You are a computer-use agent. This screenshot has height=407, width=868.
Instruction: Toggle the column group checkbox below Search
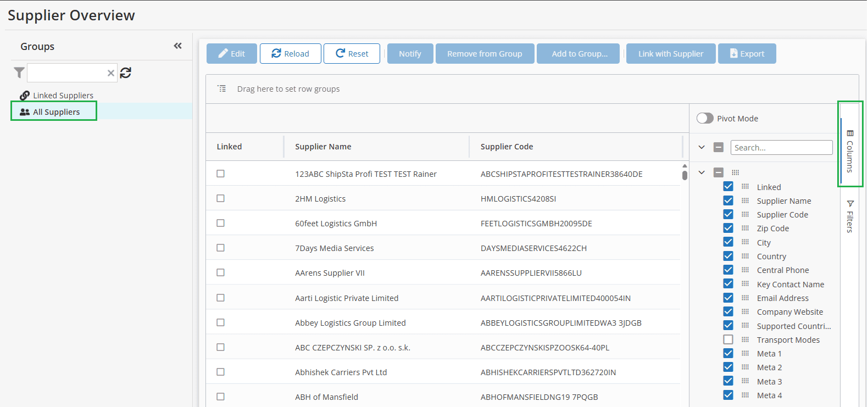tap(719, 172)
